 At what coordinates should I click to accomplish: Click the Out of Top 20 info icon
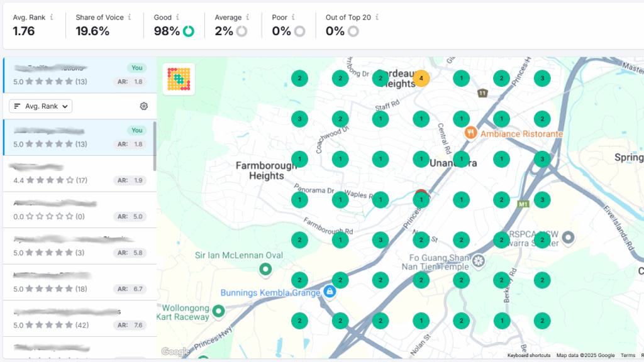coord(377,18)
